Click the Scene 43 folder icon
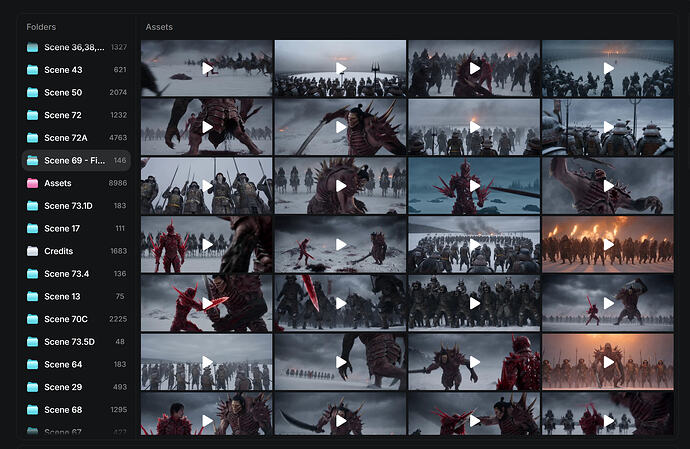 click(32, 70)
